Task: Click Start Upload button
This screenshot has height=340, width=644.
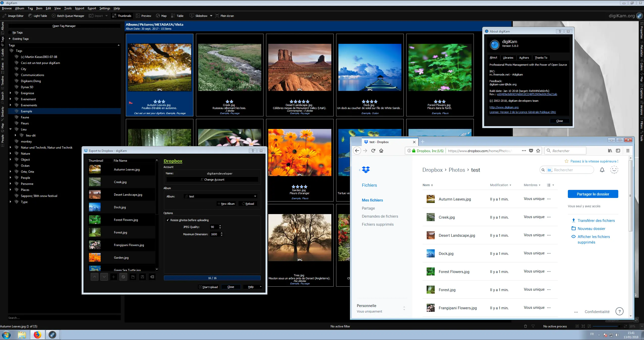Action: 208,287
